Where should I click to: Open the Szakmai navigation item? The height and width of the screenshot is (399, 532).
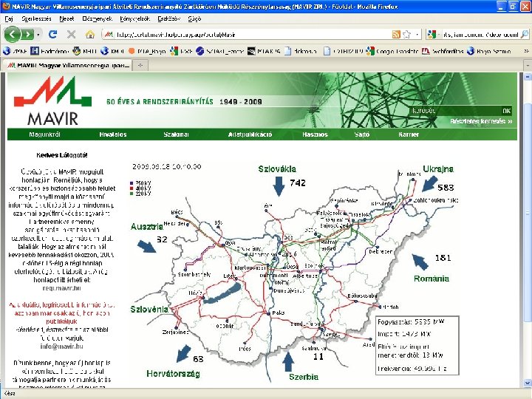[176, 134]
